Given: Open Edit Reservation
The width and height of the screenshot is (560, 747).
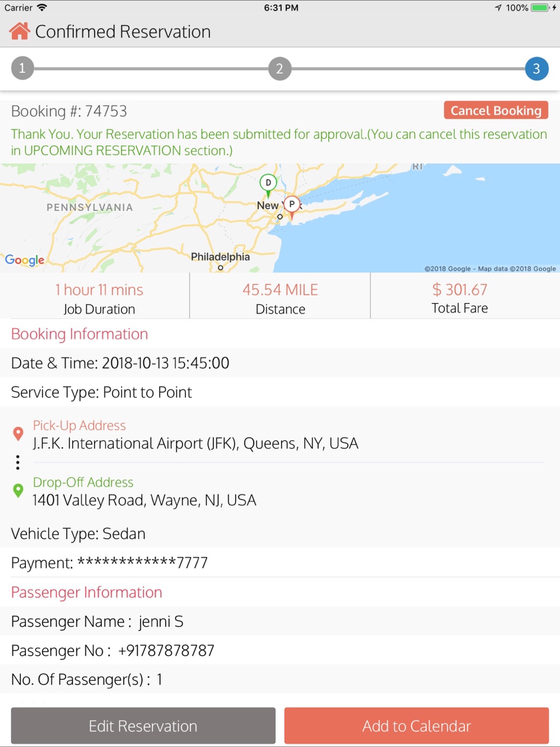Looking at the screenshot, I should click(x=143, y=726).
